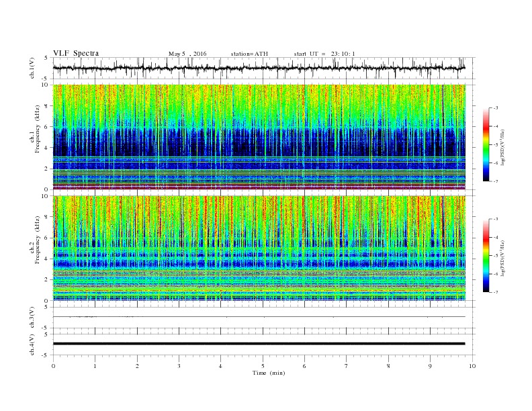Click time axis tick label "7"
The height and width of the screenshot is (411, 532).
(346, 366)
